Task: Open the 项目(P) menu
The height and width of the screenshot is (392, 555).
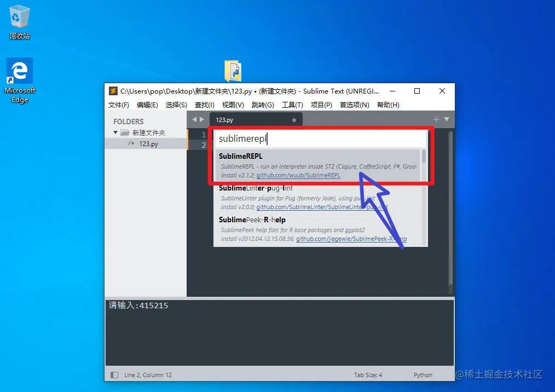Action: 321,105
